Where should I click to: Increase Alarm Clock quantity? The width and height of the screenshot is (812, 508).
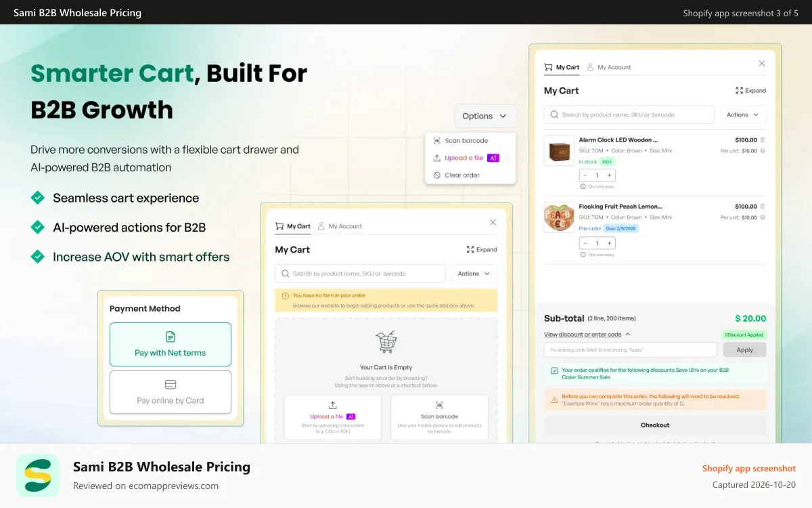610,175
